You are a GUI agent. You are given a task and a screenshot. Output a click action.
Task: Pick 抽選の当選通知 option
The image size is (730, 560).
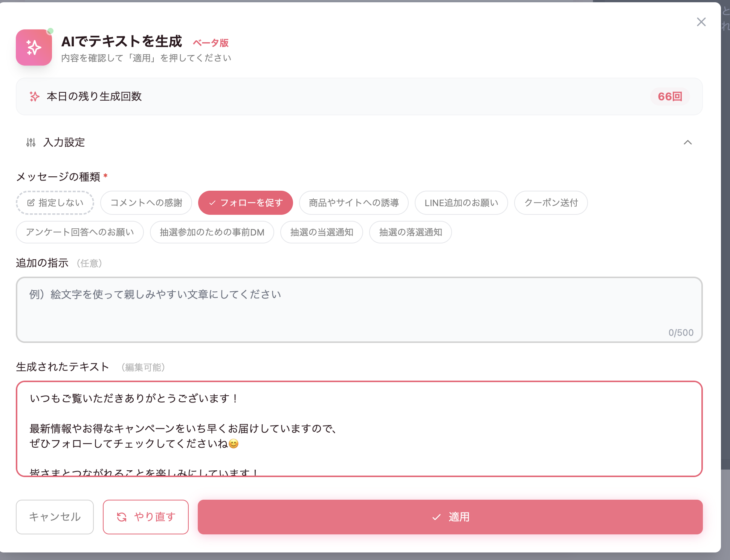321,232
